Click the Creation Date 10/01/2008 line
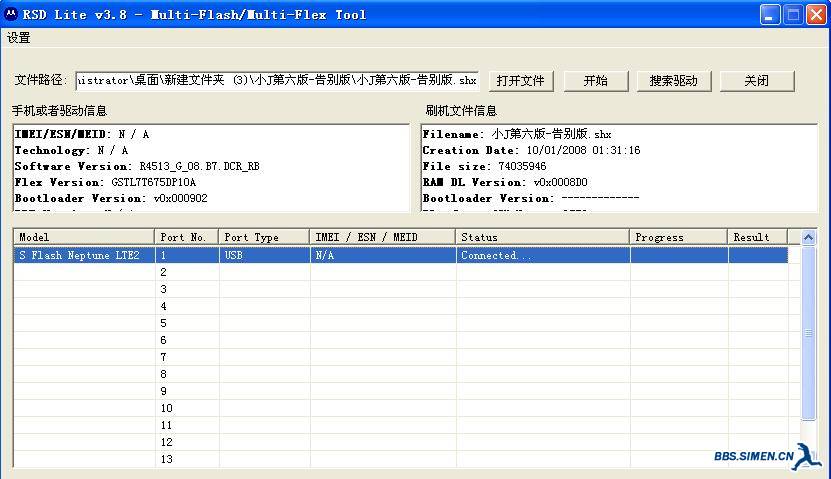Viewport: 831px width, 479px height. point(532,150)
